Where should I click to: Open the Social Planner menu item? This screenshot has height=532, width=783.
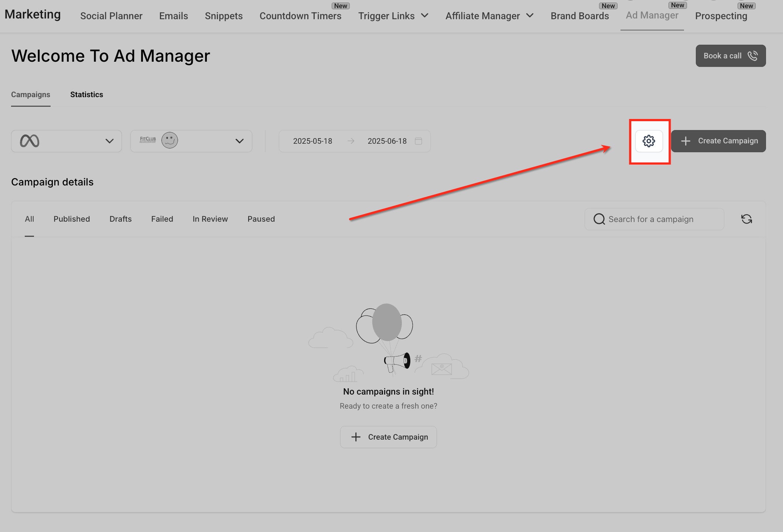(111, 16)
